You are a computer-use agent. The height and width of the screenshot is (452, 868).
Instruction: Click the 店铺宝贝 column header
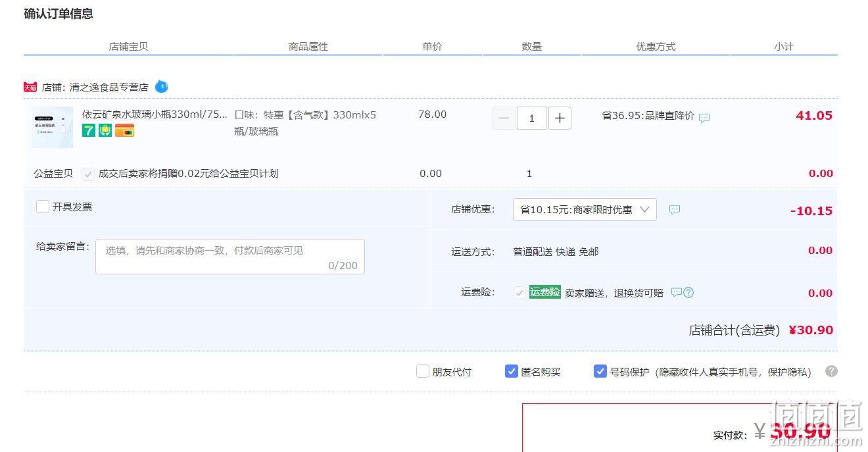(x=128, y=47)
